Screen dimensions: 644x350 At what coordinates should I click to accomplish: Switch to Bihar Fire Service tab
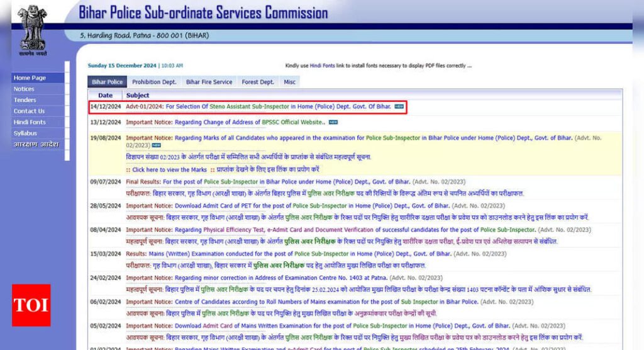click(x=209, y=82)
